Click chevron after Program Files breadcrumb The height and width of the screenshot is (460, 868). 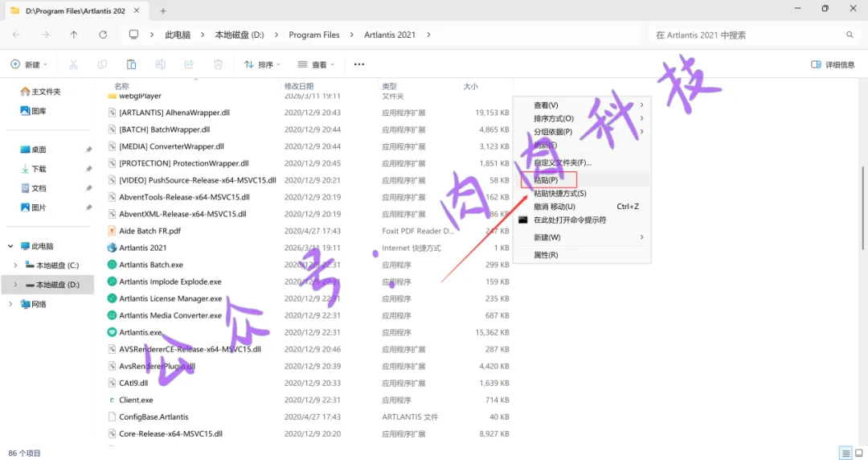tap(351, 35)
